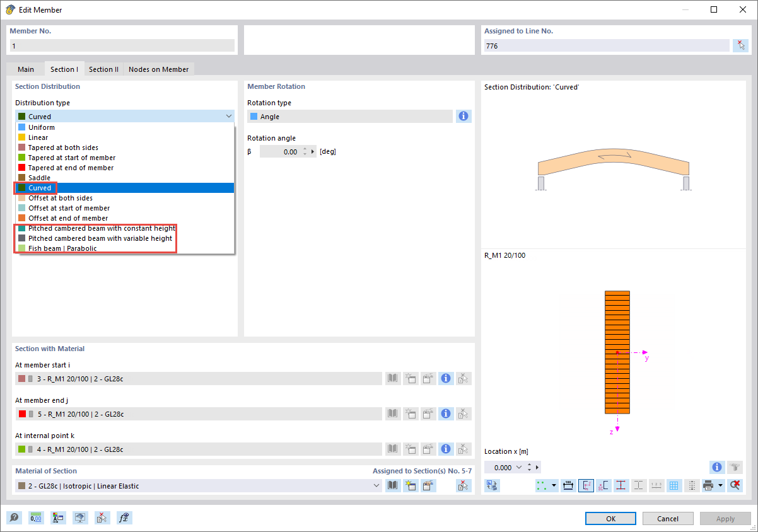Switch to the Nodes on Member tab
Screen dimensions: 758x532
(158, 69)
